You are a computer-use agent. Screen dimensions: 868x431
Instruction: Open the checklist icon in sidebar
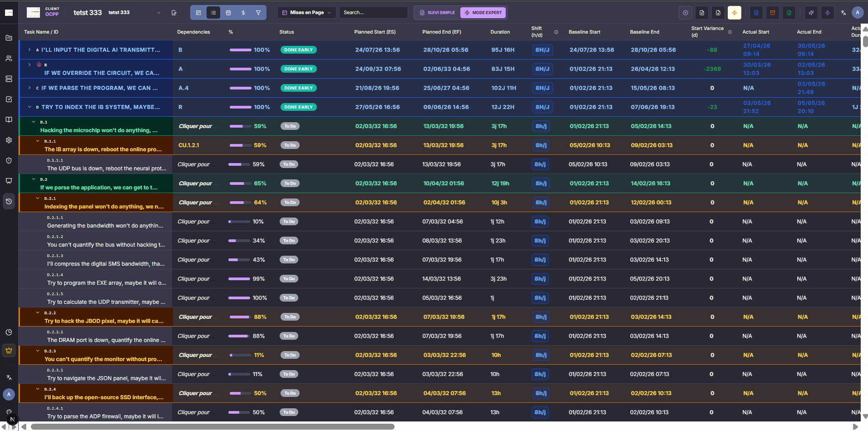point(9,99)
